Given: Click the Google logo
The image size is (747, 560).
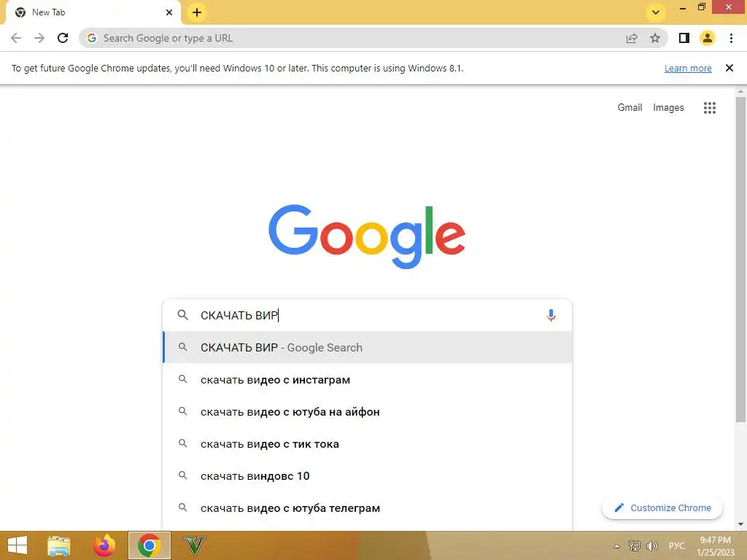Looking at the screenshot, I should pos(367,237).
